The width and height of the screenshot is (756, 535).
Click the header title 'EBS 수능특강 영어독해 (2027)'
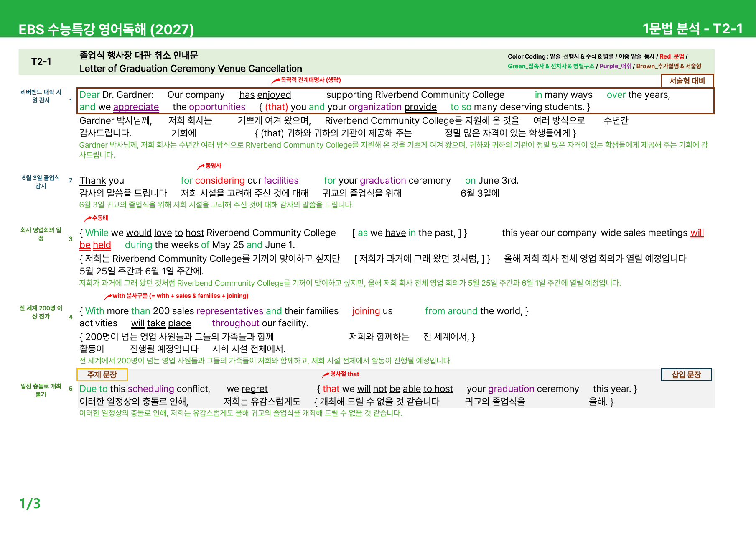(x=106, y=29)
